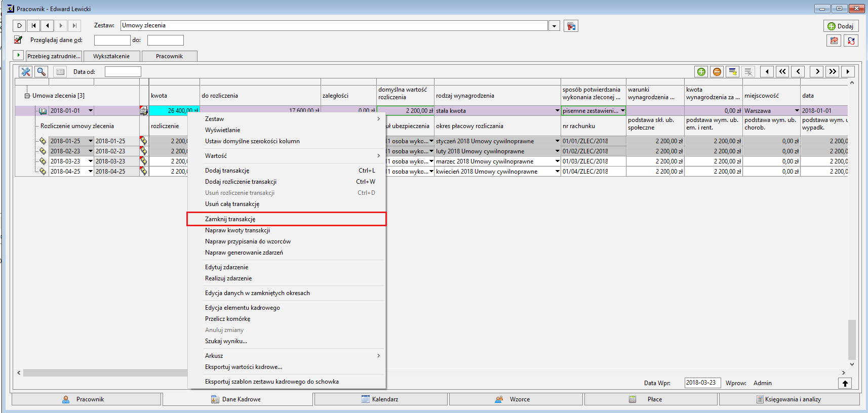Screen dimensions: 868x413
Task: Select Edytuj zdarzenie menu entry
Action: (287, 267)
